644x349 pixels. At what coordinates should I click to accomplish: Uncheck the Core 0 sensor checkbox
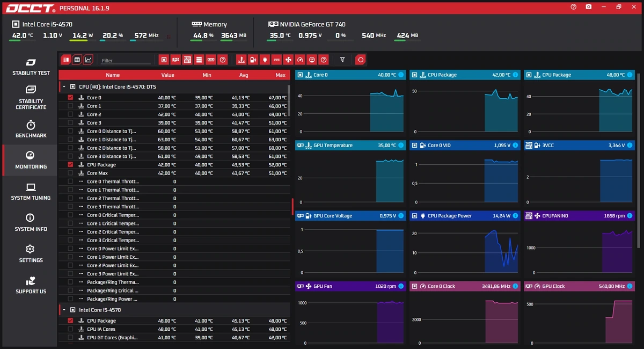pos(70,98)
